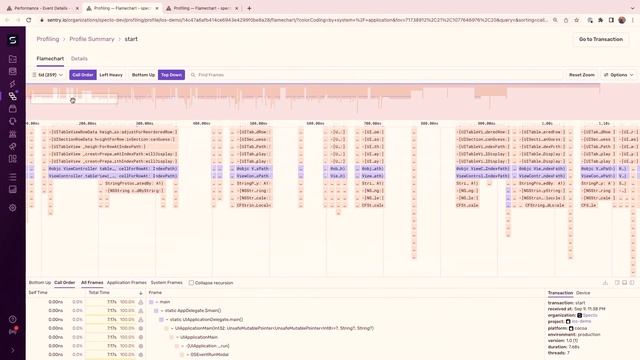Open the Settings gear in sidebar
This screenshot has width=640, height=360.
[13, 208]
